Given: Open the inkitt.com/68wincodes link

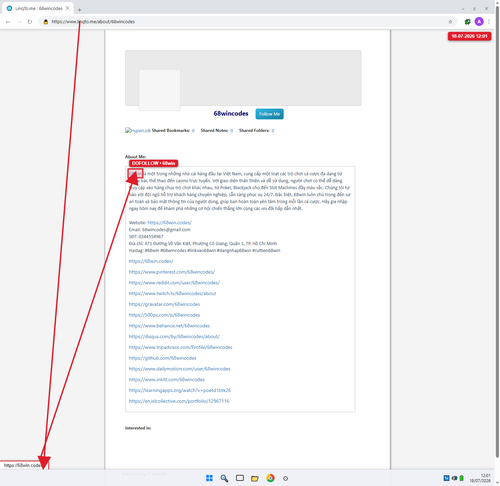Looking at the screenshot, I should [x=167, y=380].
